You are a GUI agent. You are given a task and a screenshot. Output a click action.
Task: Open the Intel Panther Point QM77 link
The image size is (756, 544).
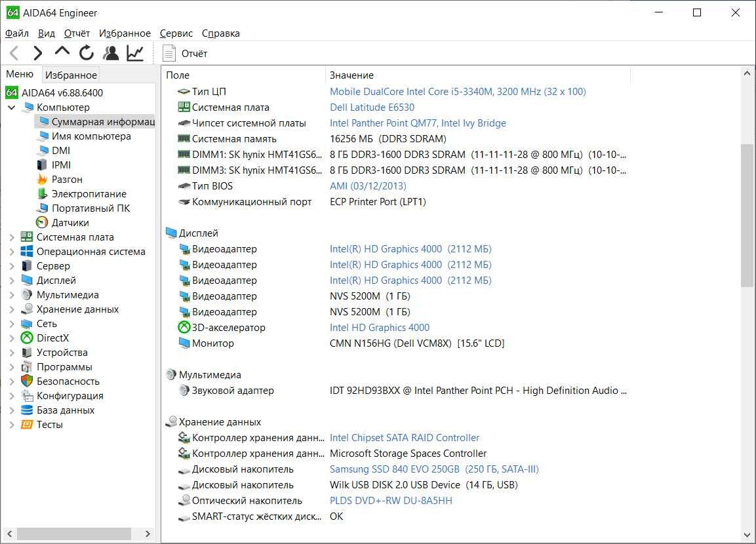pos(418,123)
